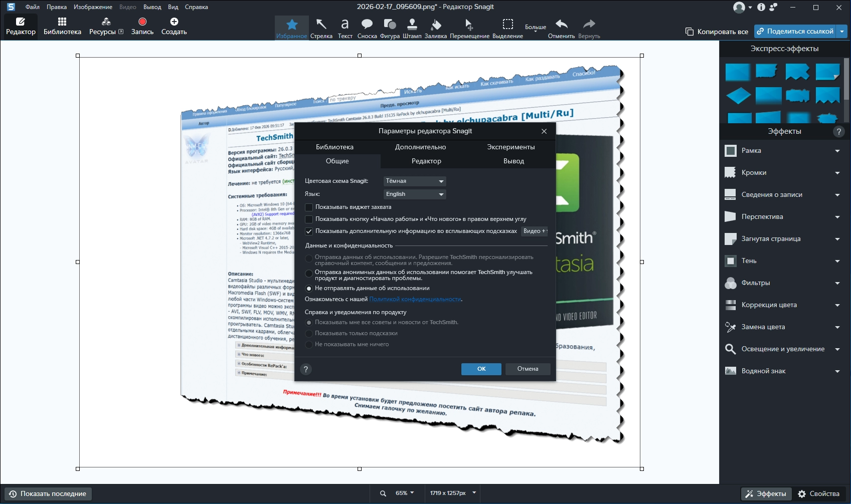This screenshot has width=851, height=504.
Task: Apply the first express effect thumbnail
Action: coord(738,72)
